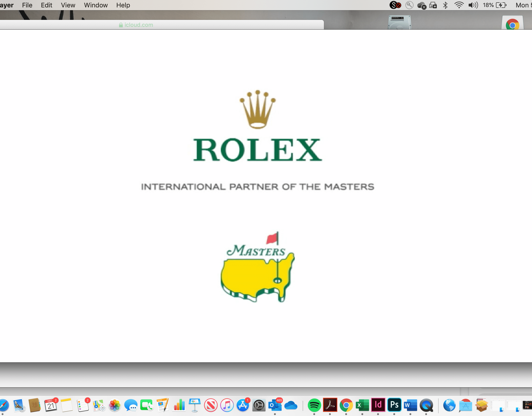Open Mail from the Dock
The height and width of the screenshot is (416, 532).
click(x=19, y=405)
